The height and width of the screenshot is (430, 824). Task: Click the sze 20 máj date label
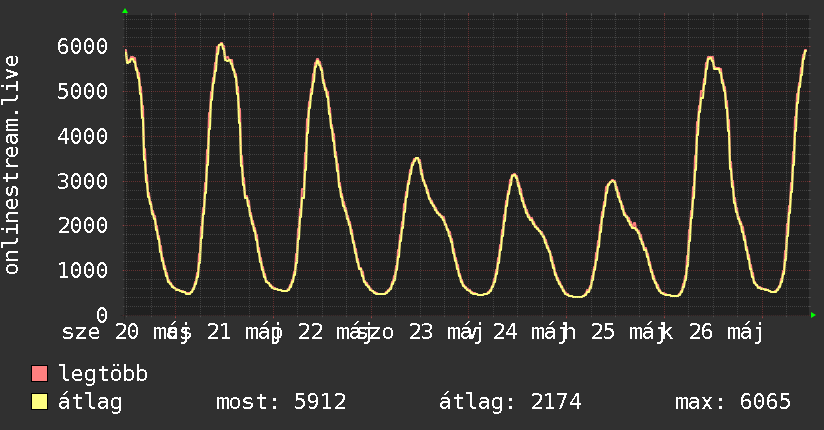tap(126, 332)
